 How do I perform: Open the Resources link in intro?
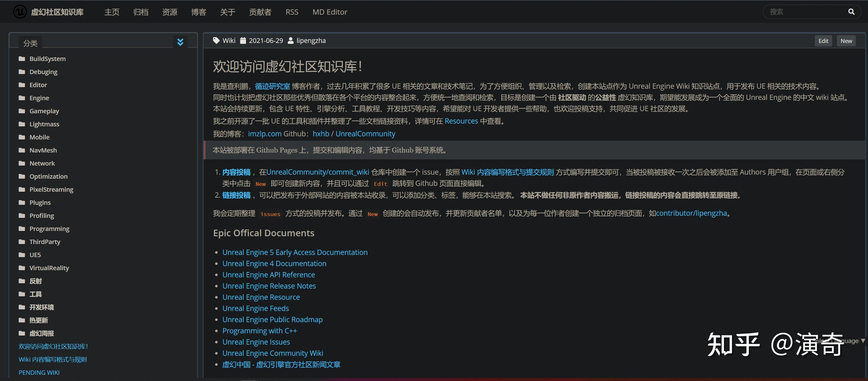[461, 121]
